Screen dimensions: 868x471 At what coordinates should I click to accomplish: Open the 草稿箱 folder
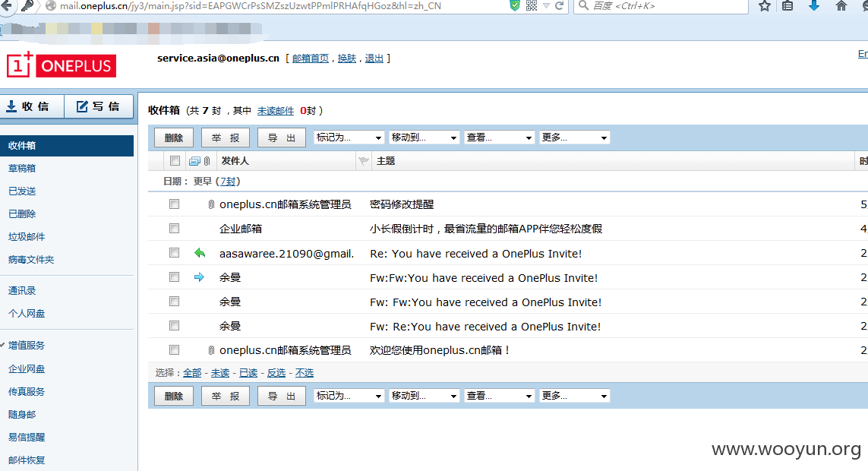click(21, 168)
